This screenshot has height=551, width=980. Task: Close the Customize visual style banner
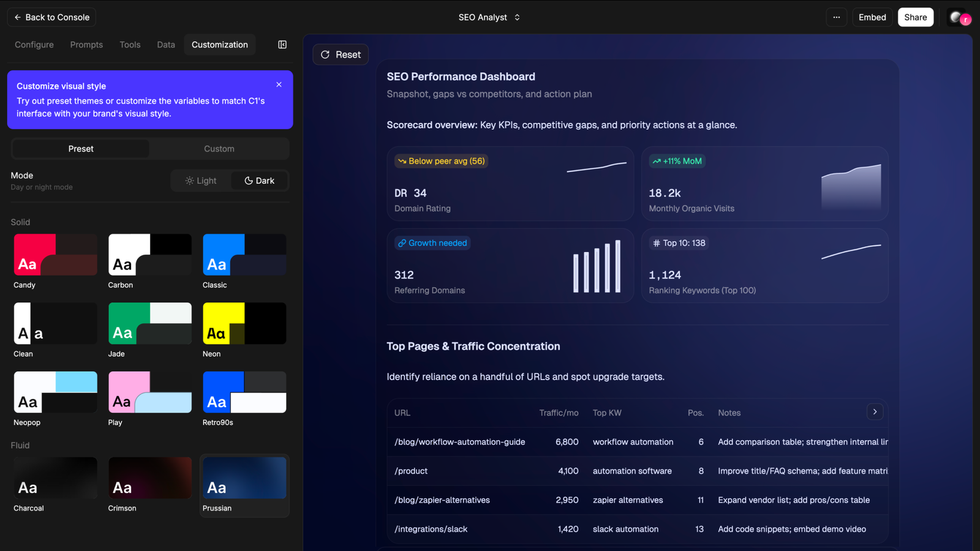point(279,84)
